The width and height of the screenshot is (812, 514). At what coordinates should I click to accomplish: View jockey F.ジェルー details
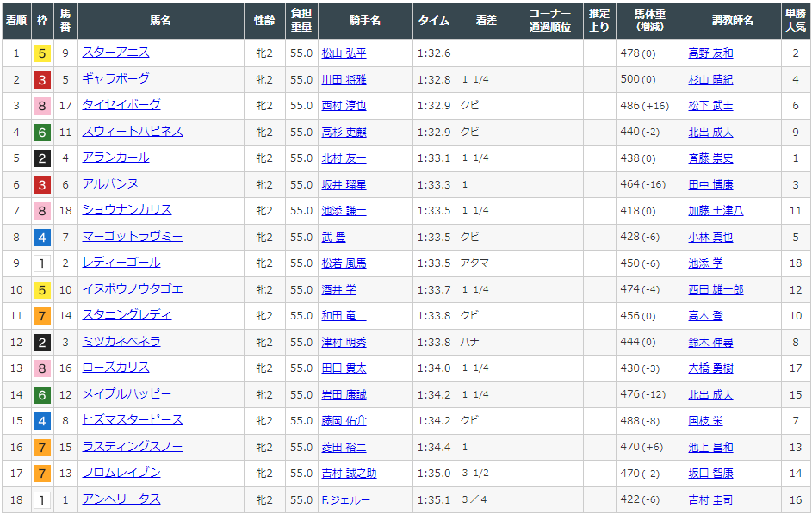(346, 500)
